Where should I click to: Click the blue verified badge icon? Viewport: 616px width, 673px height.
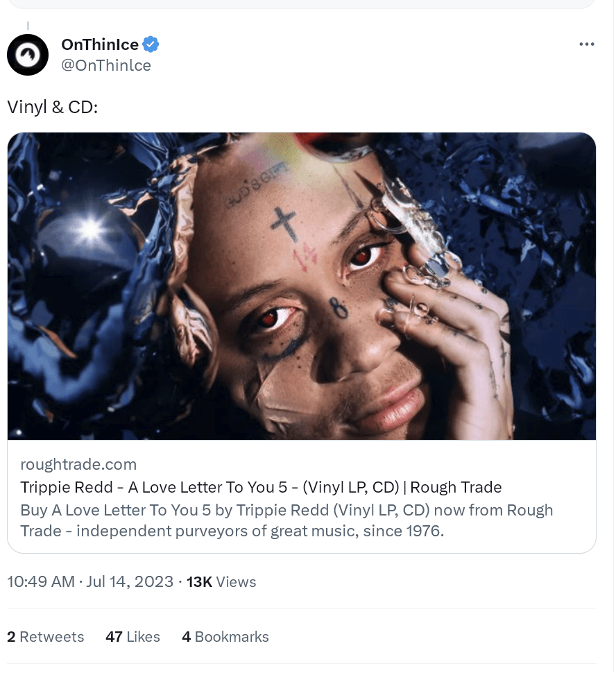coord(151,44)
